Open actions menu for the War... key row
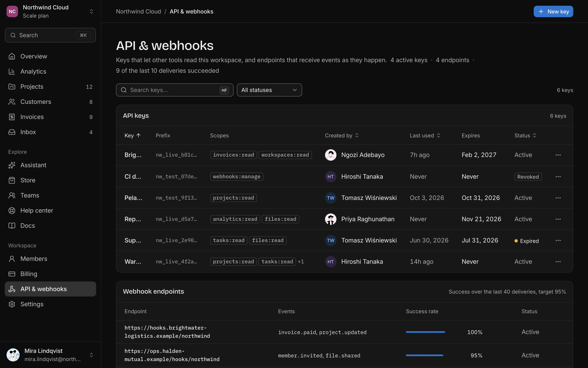The width and height of the screenshot is (588, 368). [558, 262]
